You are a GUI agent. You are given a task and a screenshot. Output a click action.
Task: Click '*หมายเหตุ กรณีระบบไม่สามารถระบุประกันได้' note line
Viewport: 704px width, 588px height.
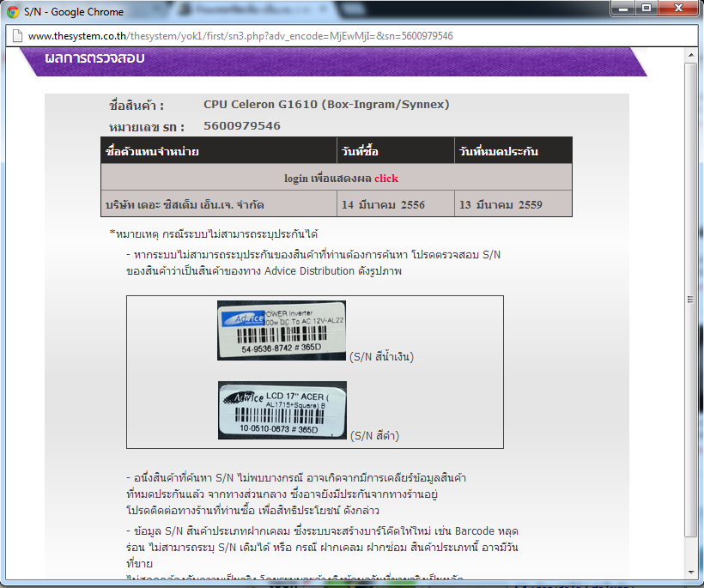[x=214, y=233]
